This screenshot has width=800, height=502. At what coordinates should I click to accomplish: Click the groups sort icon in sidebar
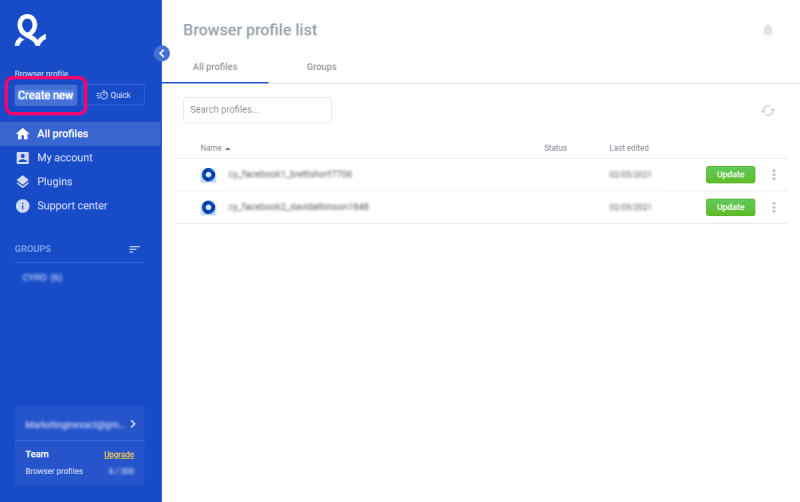click(134, 249)
